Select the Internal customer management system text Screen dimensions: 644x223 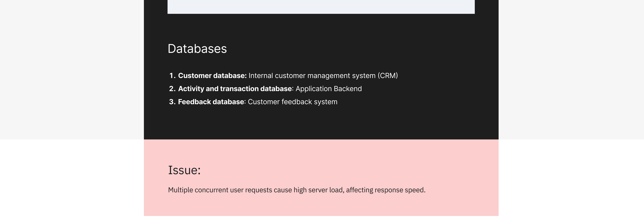[x=312, y=76]
